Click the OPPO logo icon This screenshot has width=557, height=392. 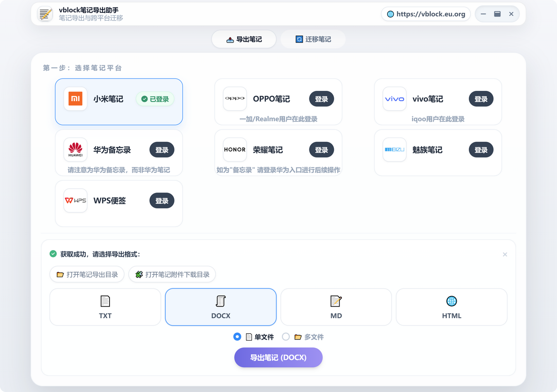235,99
